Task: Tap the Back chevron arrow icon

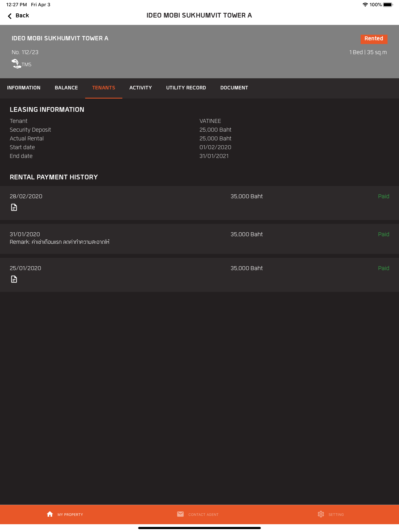Action: [10, 16]
